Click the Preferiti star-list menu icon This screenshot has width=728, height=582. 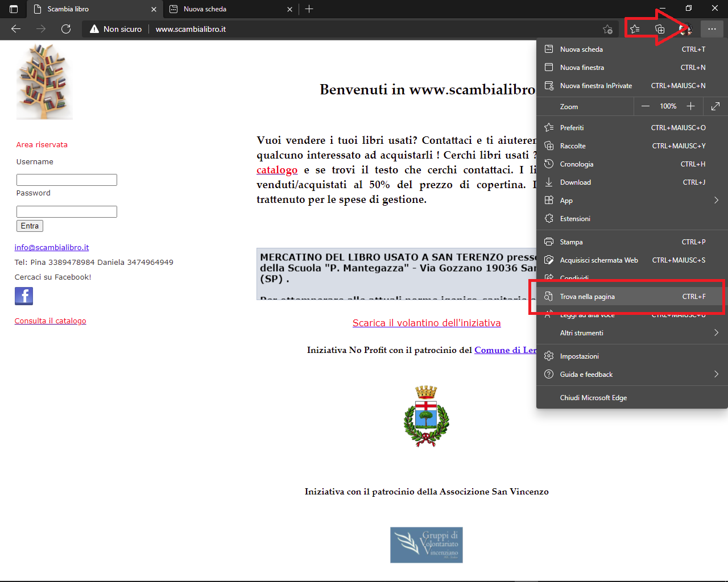pos(549,128)
